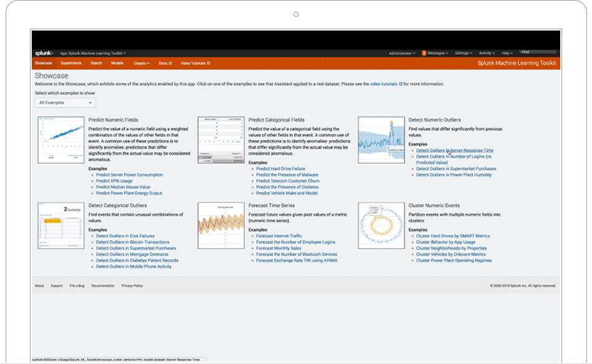Open the Predict Categorical Fields thumbnail
592x364 pixels.
click(x=221, y=140)
